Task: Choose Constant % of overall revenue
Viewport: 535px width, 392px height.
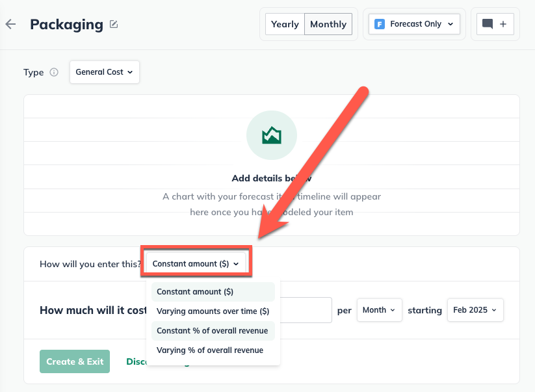Action: (213, 331)
